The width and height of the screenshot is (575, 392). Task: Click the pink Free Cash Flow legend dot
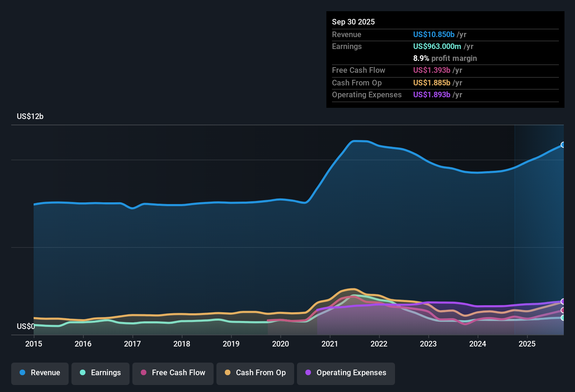coord(143,373)
